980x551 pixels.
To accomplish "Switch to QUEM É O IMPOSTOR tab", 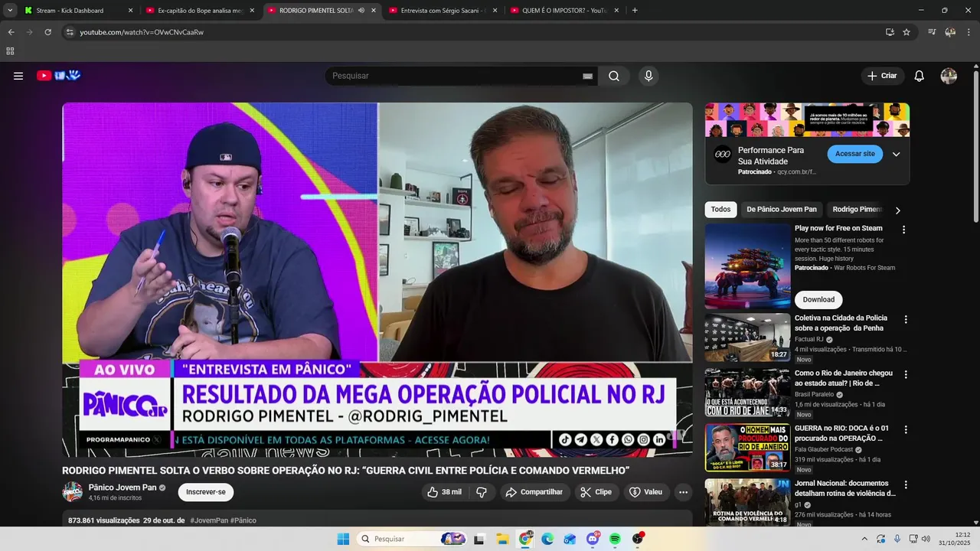I will 565,11.
